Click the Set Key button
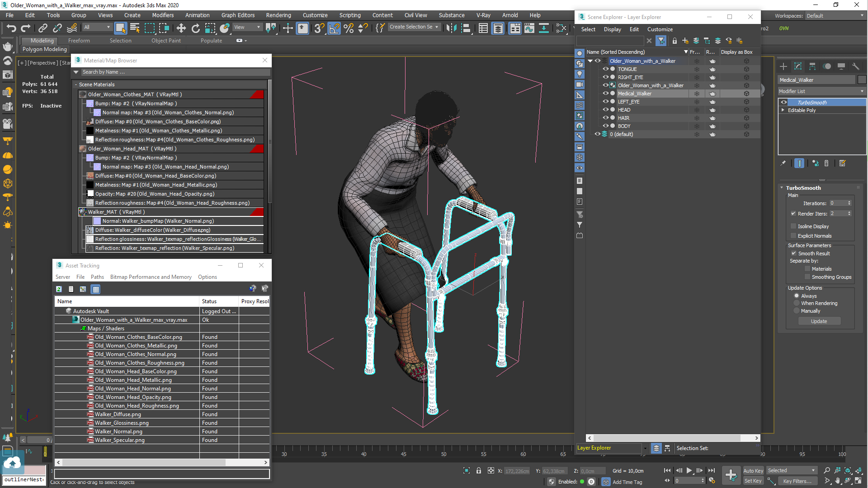 click(753, 481)
